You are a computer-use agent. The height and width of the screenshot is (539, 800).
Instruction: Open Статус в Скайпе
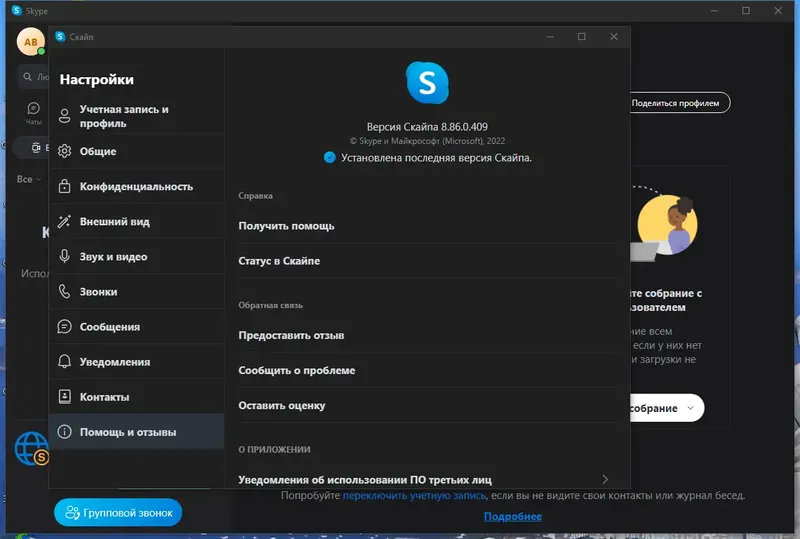tap(428, 261)
